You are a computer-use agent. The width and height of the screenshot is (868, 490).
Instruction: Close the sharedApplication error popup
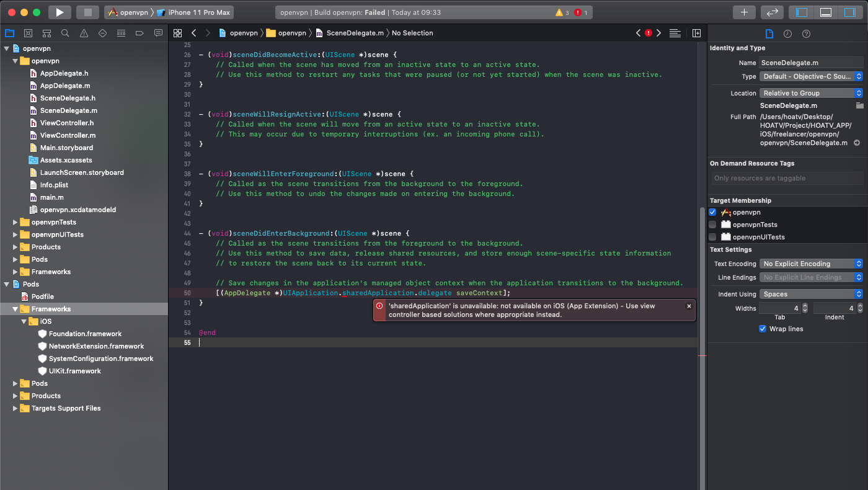tap(689, 306)
